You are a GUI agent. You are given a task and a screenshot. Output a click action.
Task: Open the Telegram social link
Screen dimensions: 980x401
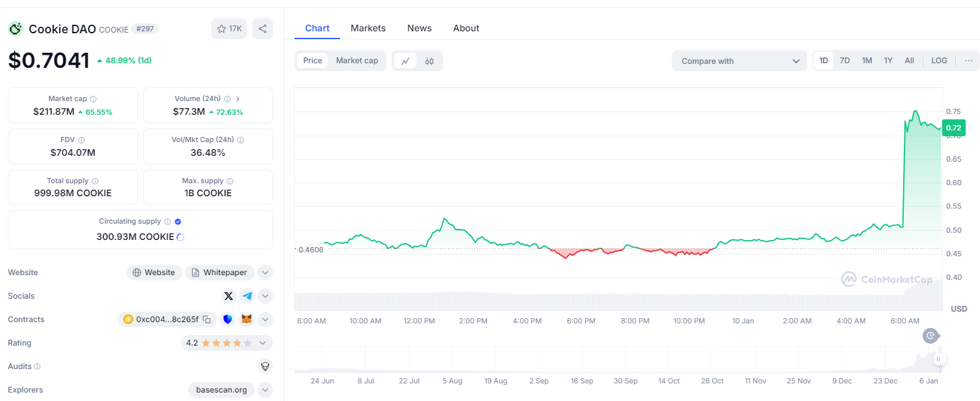(247, 296)
